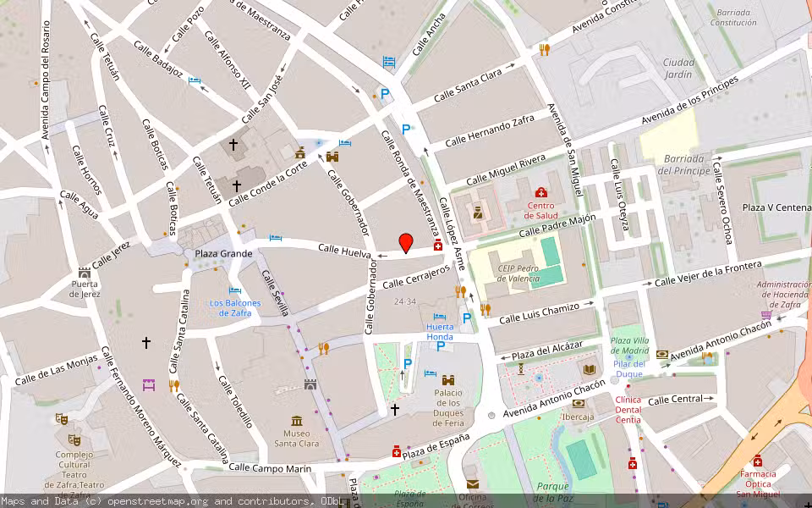Click the Pilar del Duque fountain icon
The height and width of the screenshot is (508, 812).
628,356
